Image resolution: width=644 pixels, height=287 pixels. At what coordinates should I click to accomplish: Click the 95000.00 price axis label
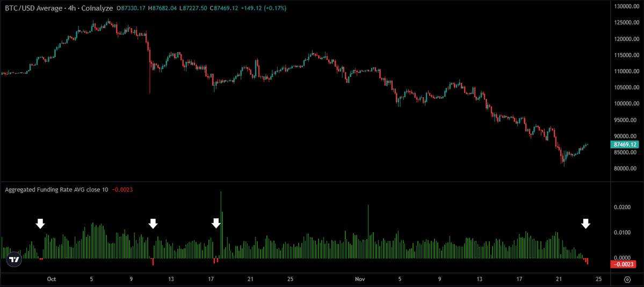point(626,120)
